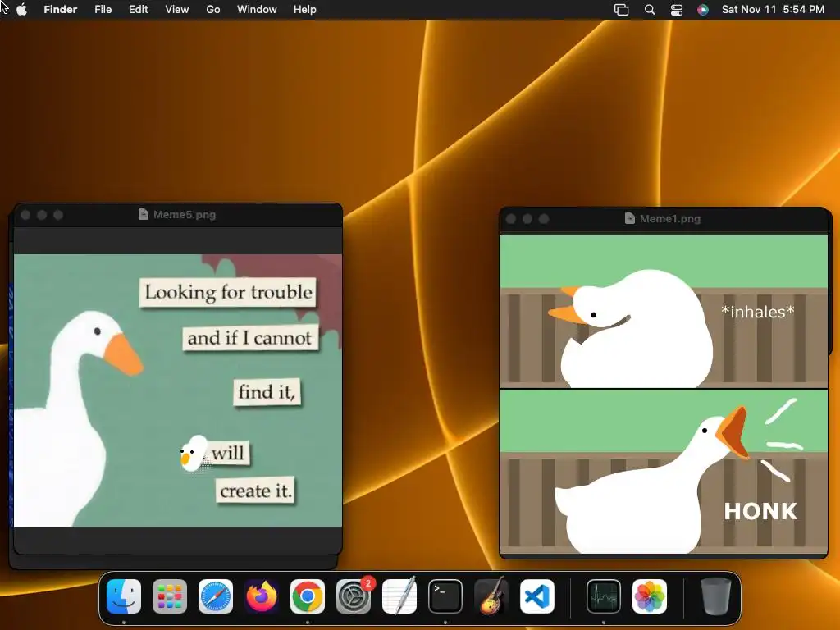The height and width of the screenshot is (630, 840).
Task: Launch Visual Studio Code from Dock
Action: 536,596
